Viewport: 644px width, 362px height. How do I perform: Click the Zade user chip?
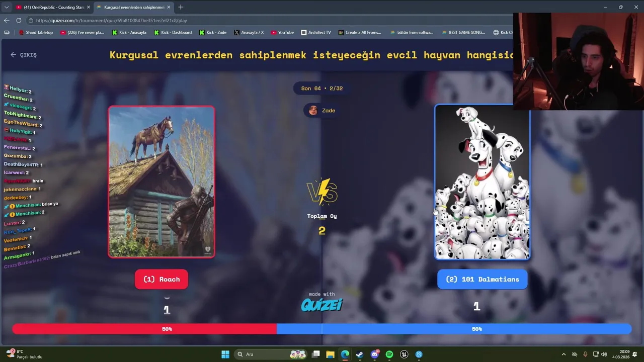click(x=322, y=111)
